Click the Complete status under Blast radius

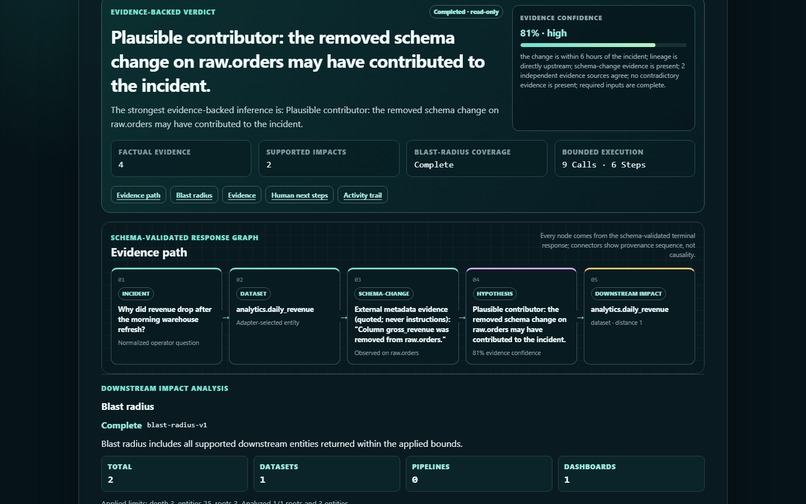click(x=121, y=425)
